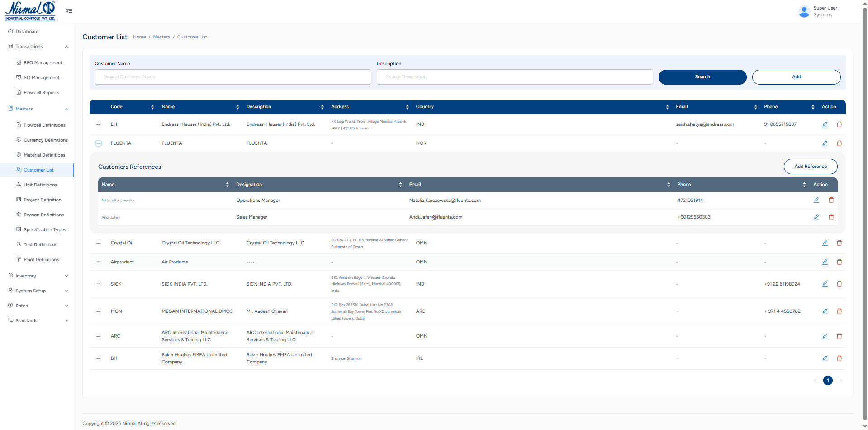Edit the FLUENTA customer record
This screenshot has height=430, width=868.
pyautogui.click(x=825, y=143)
